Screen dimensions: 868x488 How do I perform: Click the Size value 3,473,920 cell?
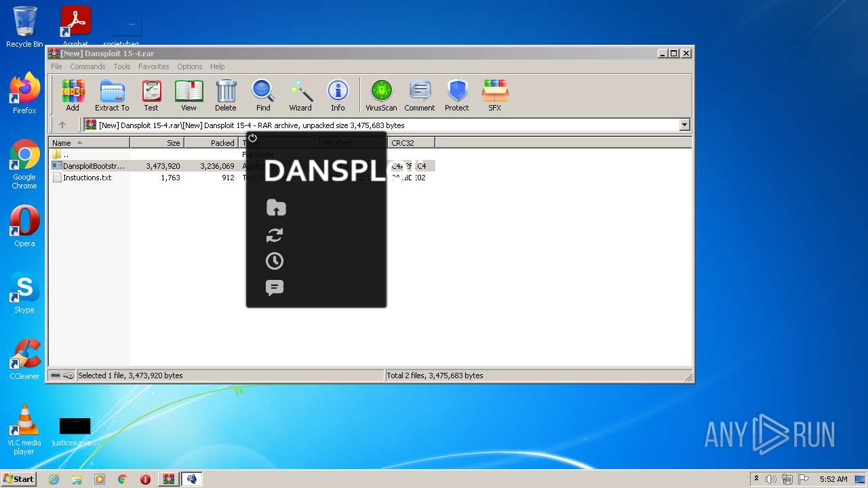coord(163,166)
